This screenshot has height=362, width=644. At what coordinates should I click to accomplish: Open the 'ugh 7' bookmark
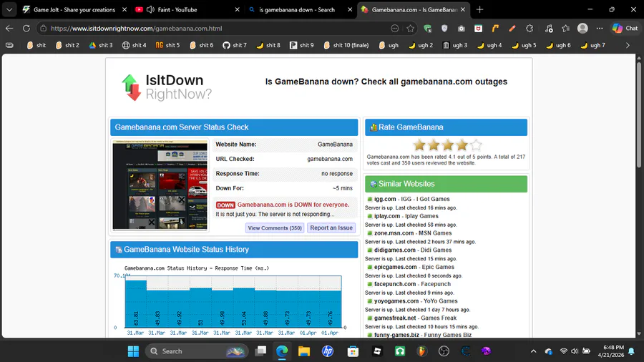click(x=592, y=45)
